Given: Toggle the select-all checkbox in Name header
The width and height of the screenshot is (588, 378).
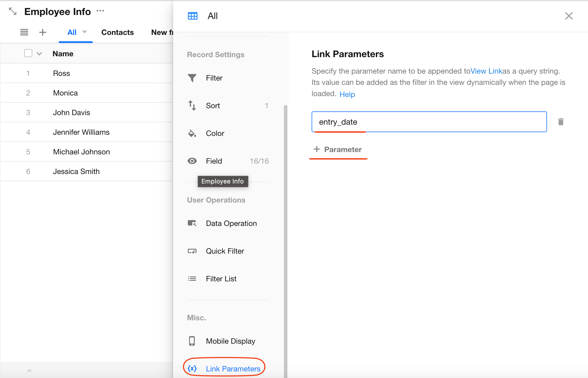Looking at the screenshot, I should click(28, 53).
